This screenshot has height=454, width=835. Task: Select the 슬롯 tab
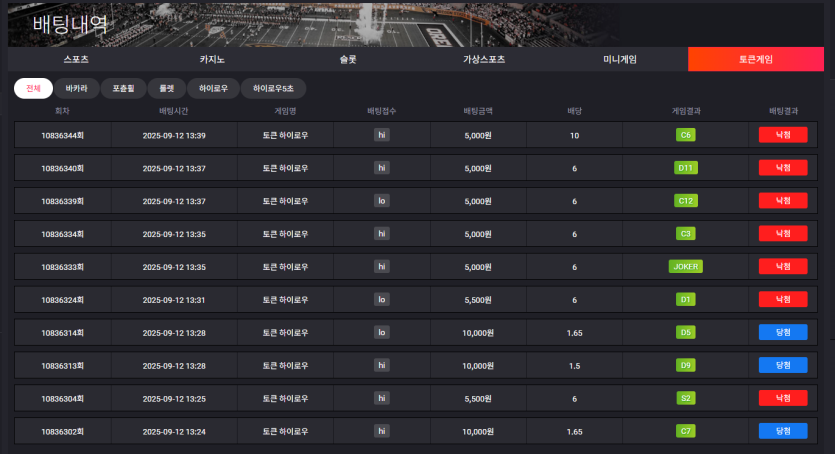tap(348, 59)
